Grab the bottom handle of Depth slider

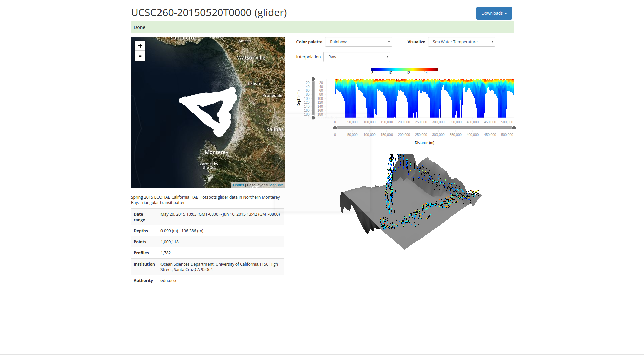coord(314,118)
